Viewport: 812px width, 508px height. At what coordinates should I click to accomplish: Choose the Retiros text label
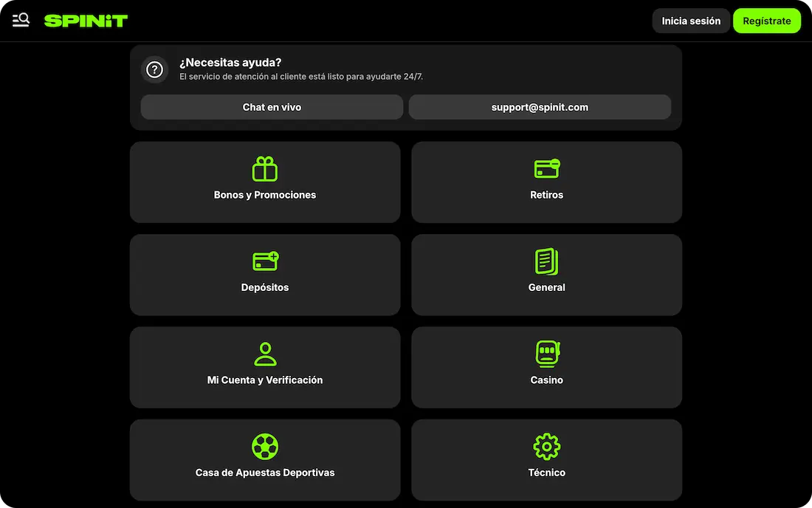[x=546, y=195]
